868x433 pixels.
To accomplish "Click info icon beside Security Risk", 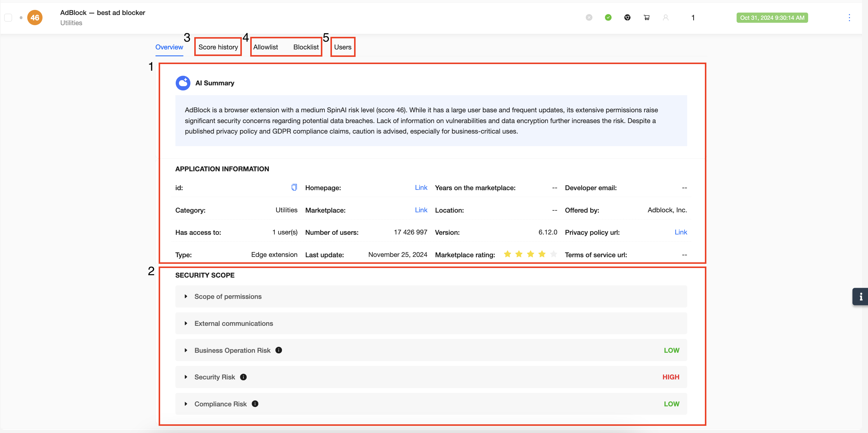I will [243, 377].
